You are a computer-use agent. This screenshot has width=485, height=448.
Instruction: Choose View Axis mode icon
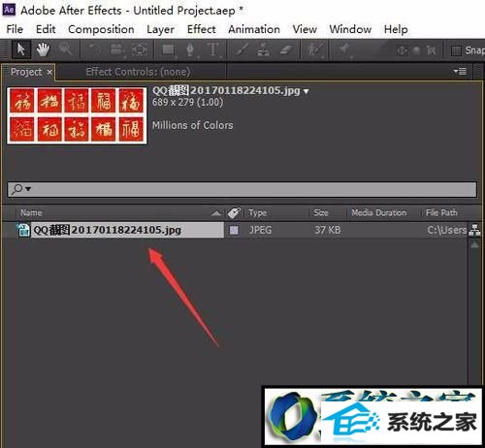coord(431,50)
